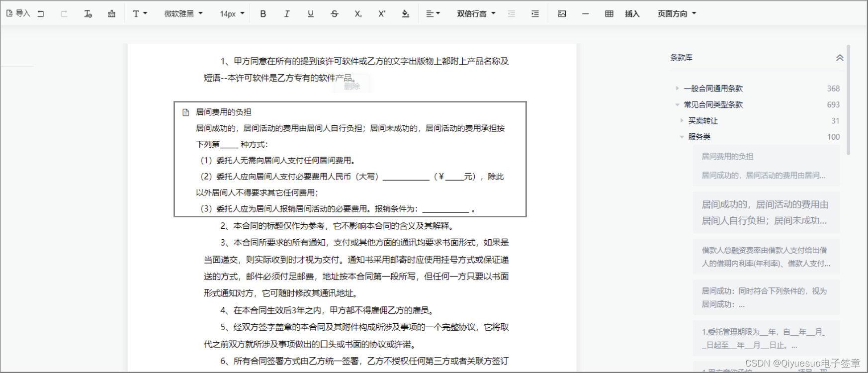Viewport: 868px width, 373px height.
Task: Select clause card 借款人总融资费率
Action: [x=766, y=257]
